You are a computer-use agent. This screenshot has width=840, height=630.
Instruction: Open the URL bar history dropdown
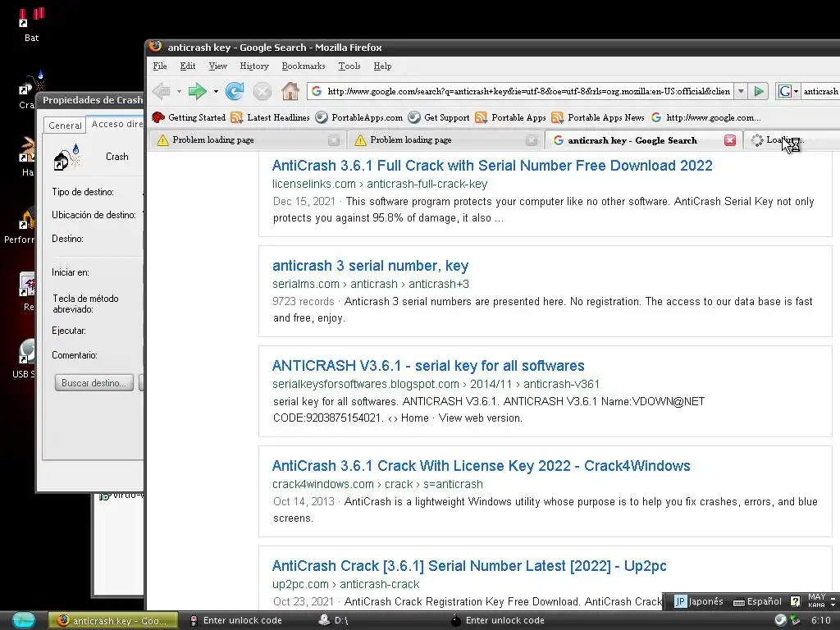click(741, 91)
